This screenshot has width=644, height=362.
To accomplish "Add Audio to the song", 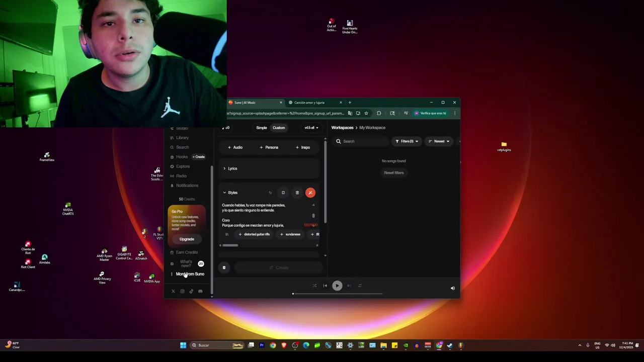I will (x=235, y=147).
